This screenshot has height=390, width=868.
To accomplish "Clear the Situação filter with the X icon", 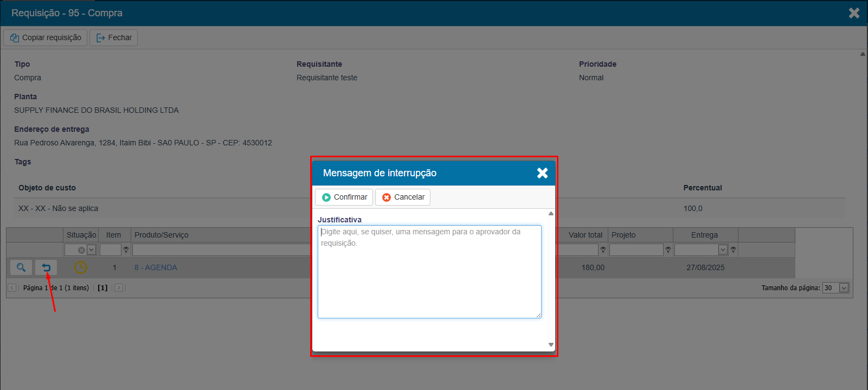I will [x=81, y=250].
